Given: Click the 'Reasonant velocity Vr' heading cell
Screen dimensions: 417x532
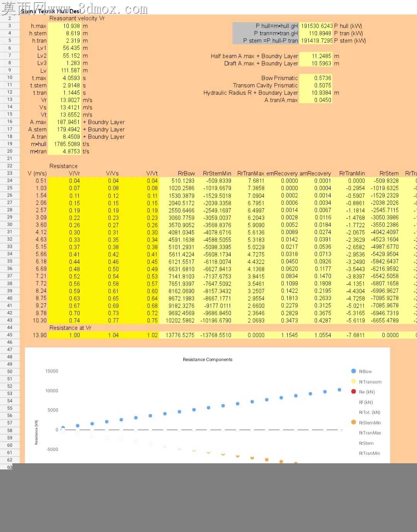Looking at the screenshot, I should point(77,18).
